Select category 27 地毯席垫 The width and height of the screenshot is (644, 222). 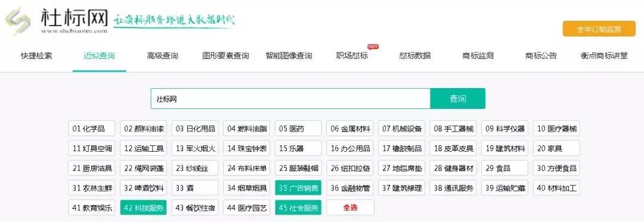point(402,168)
